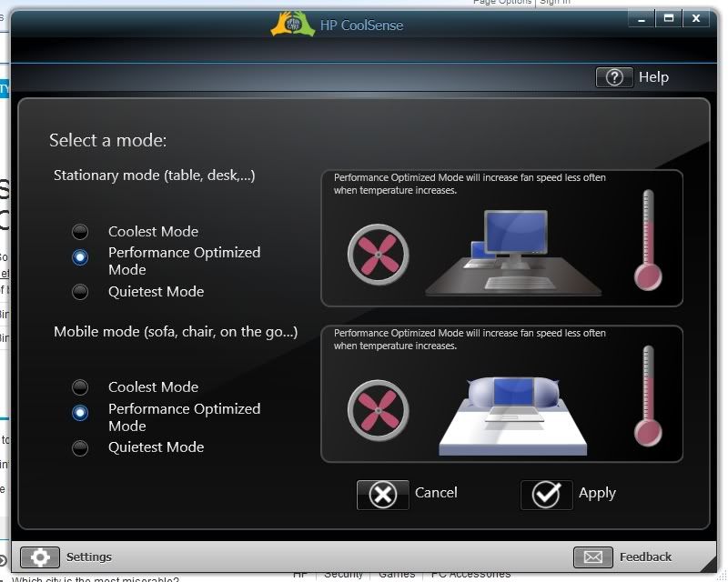Click the Cancel text label

[x=436, y=492]
